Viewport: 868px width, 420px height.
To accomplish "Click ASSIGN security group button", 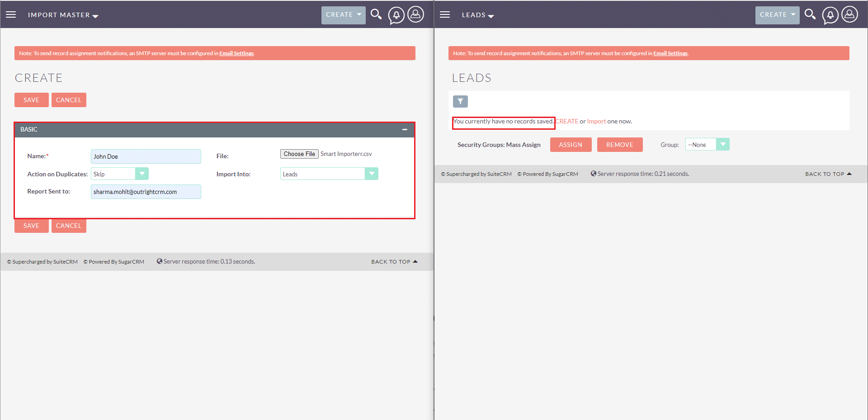I will coord(571,145).
